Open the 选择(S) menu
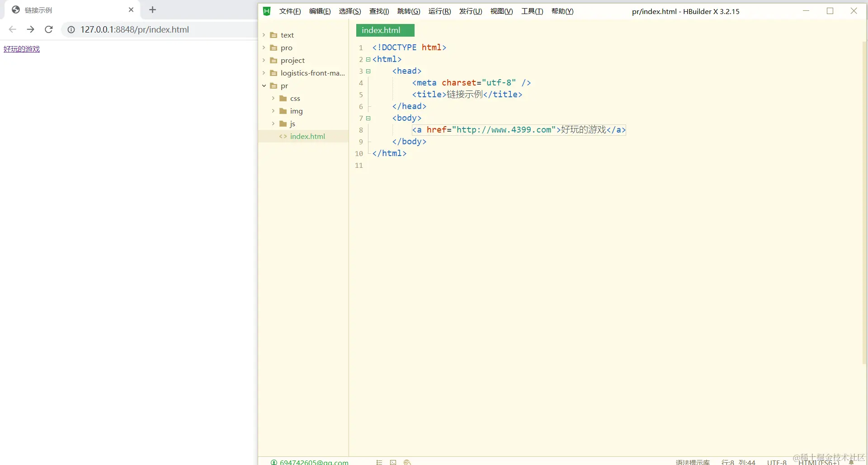The width and height of the screenshot is (868, 465). pyautogui.click(x=350, y=11)
